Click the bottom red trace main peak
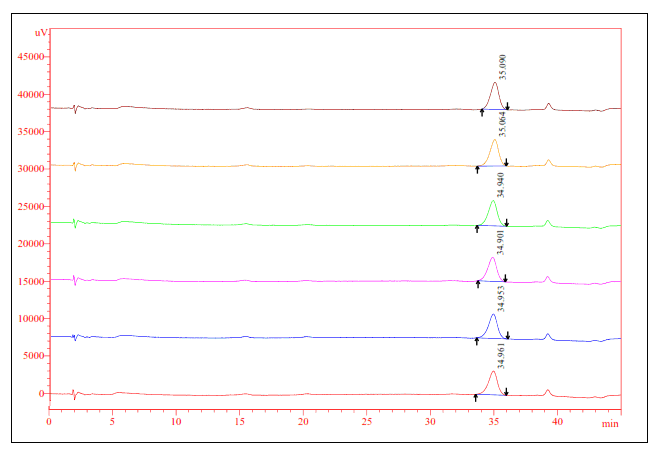The height and width of the screenshot is (458, 665). coord(493,373)
